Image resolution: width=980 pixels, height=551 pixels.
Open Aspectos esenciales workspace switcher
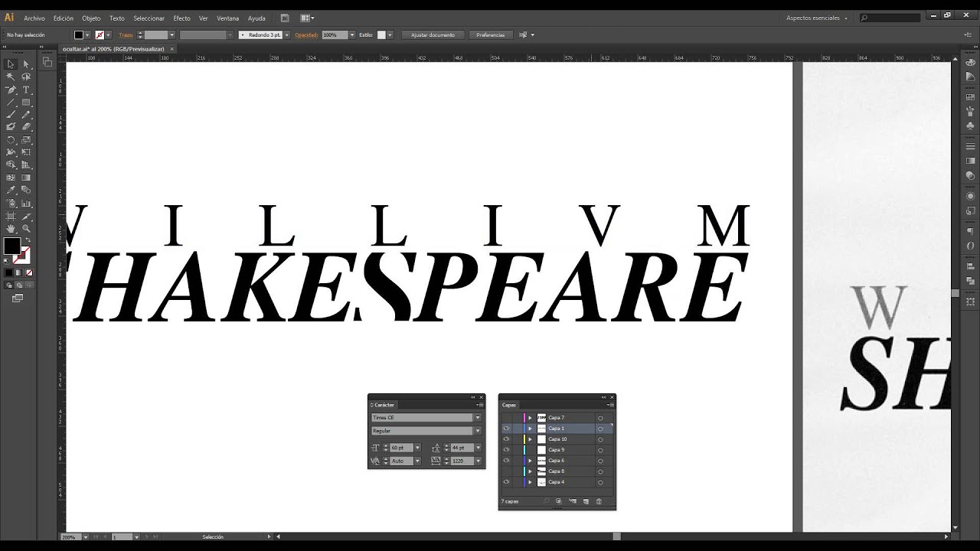click(817, 18)
